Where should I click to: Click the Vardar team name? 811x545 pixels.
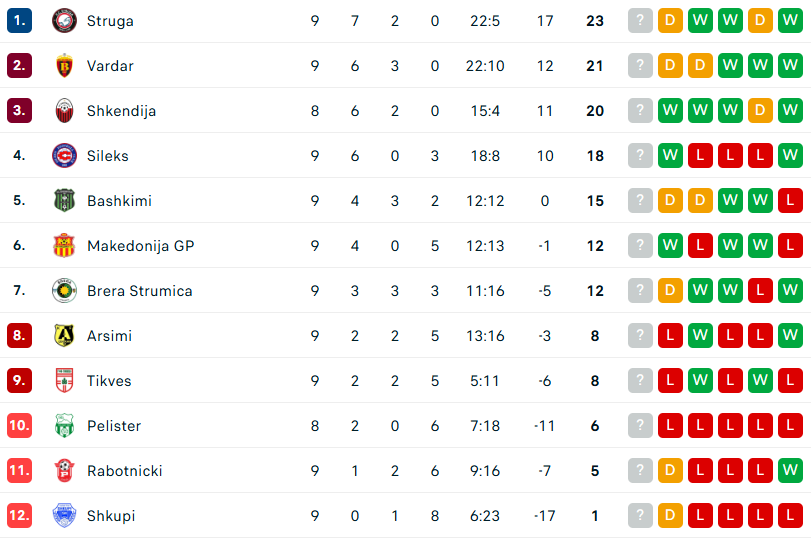click(110, 66)
